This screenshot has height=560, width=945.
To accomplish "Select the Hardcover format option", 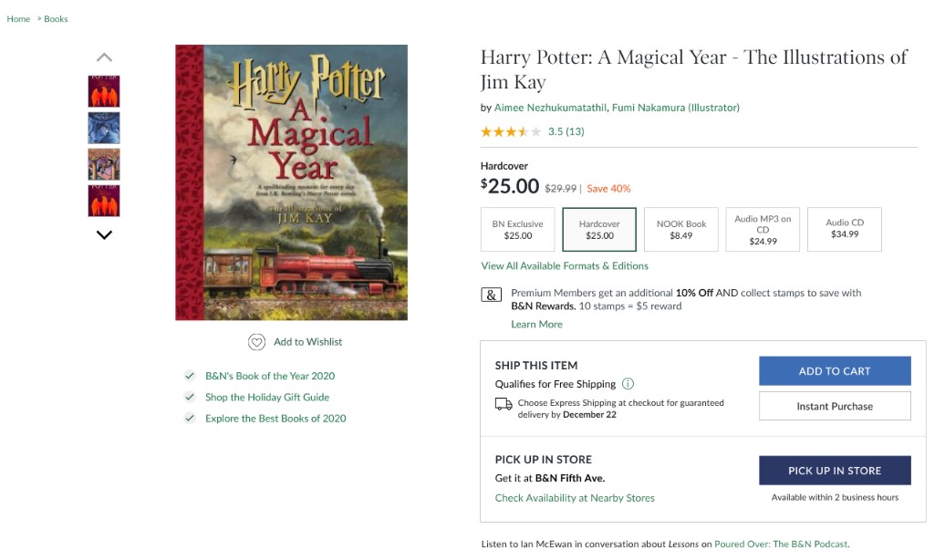I will click(598, 229).
